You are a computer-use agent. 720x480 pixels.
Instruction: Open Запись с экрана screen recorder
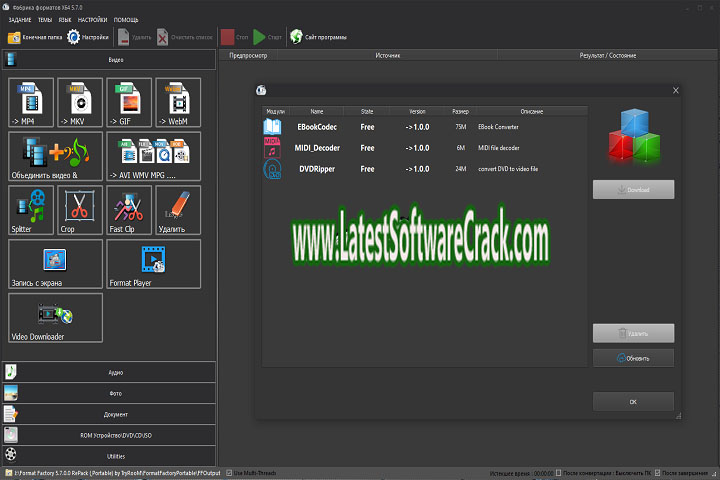[56, 264]
